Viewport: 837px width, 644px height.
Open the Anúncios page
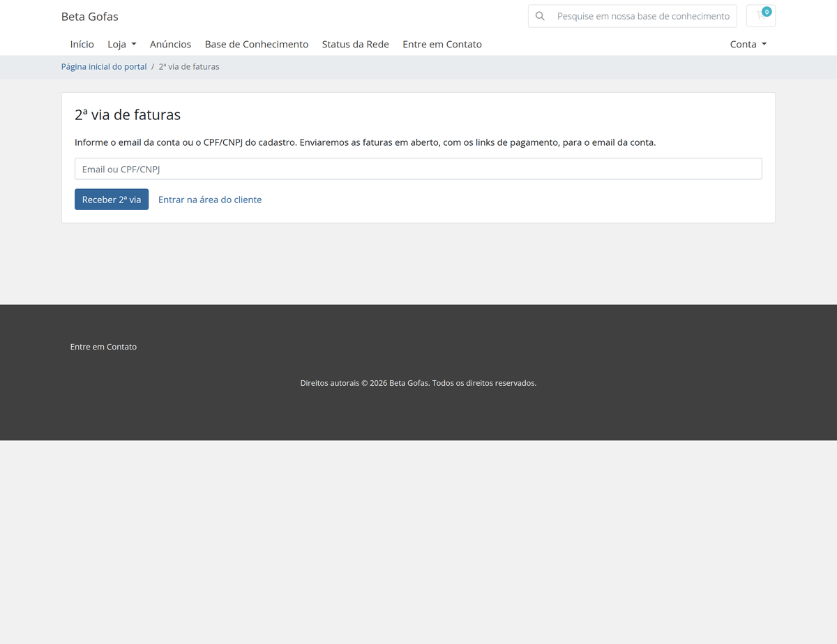(170, 44)
